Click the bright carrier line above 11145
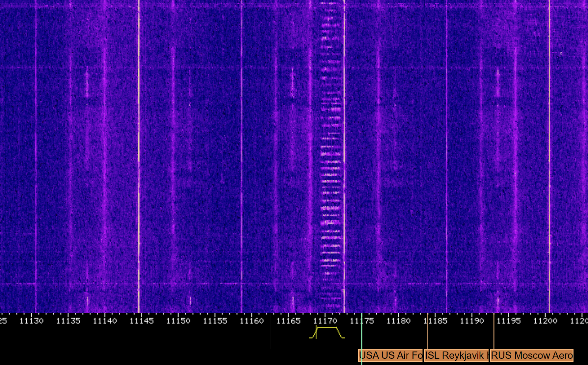Image resolution: width=588 pixels, height=365 pixels. point(139,156)
